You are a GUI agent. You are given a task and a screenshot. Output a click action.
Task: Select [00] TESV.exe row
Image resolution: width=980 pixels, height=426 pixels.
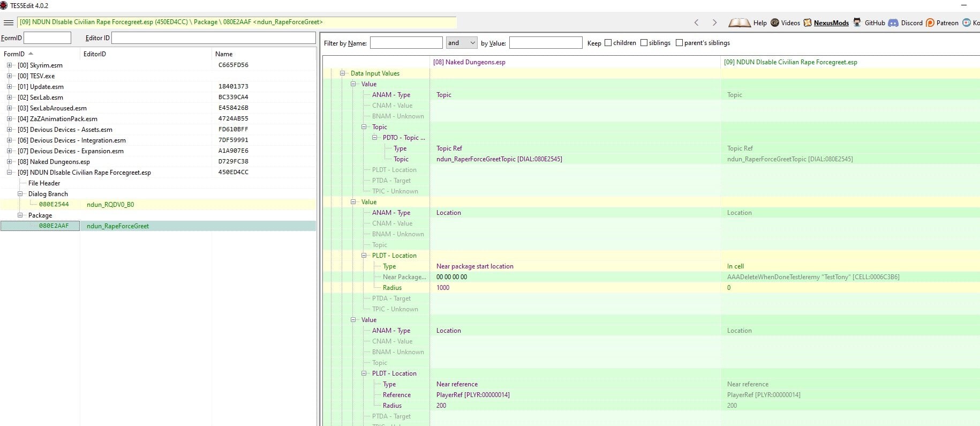coord(158,76)
